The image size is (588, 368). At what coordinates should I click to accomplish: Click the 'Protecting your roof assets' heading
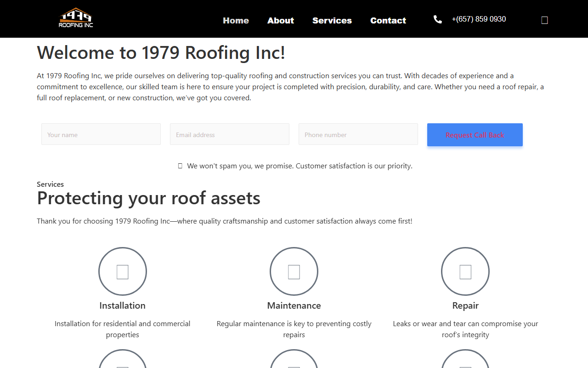(149, 198)
